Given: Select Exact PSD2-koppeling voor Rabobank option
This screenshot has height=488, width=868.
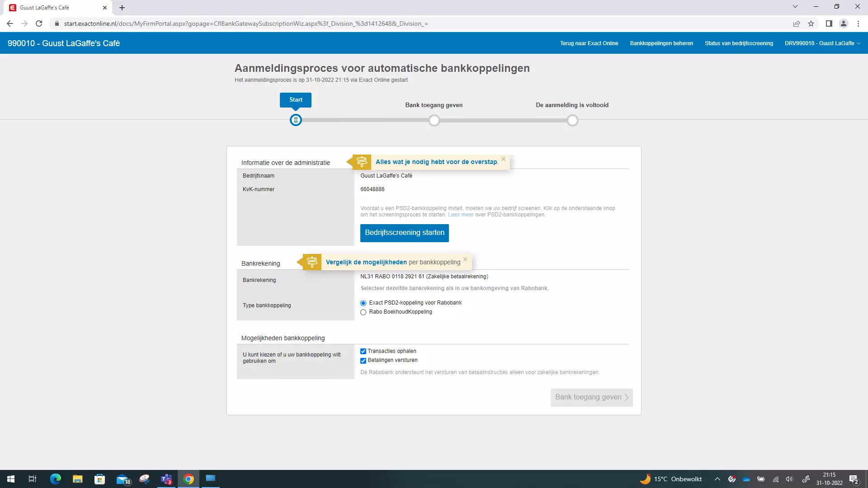Looking at the screenshot, I should (x=363, y=303).
